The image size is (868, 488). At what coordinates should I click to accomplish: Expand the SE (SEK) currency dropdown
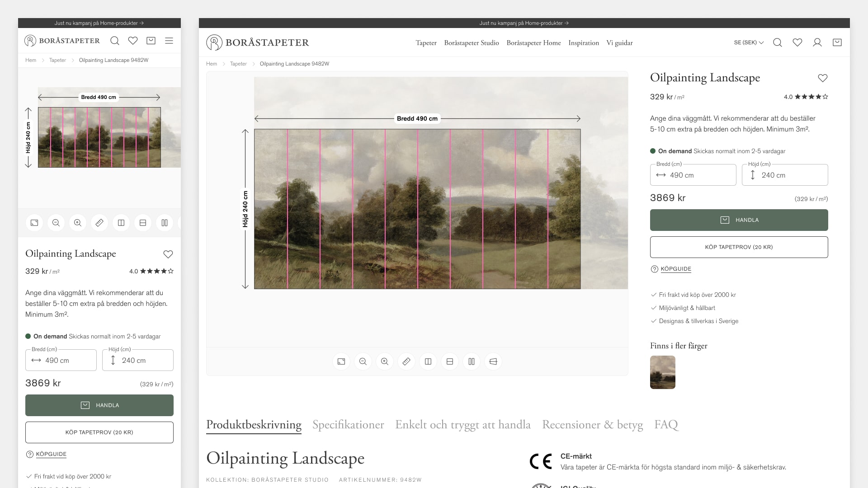click(x=749, y=42)
